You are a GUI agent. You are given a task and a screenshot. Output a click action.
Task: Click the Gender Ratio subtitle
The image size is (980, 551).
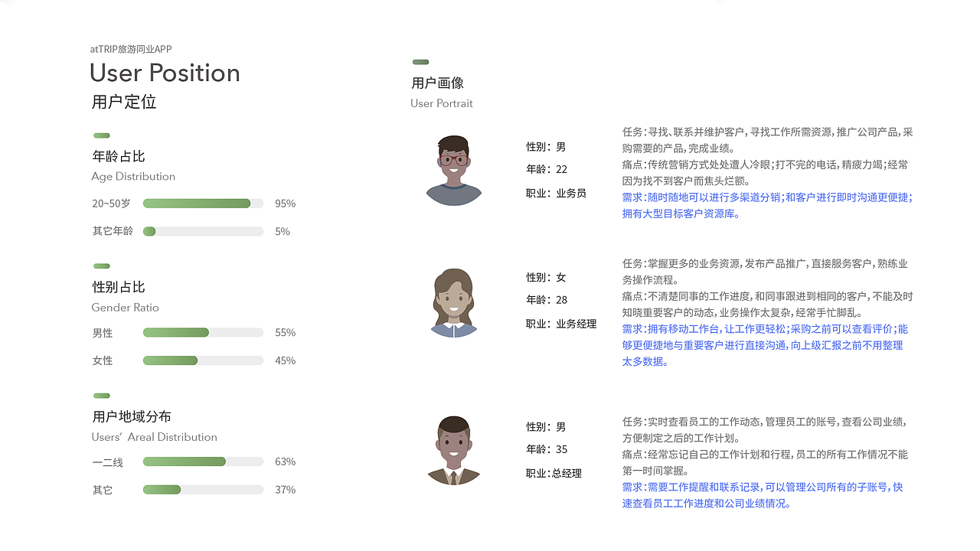[126, 308]
